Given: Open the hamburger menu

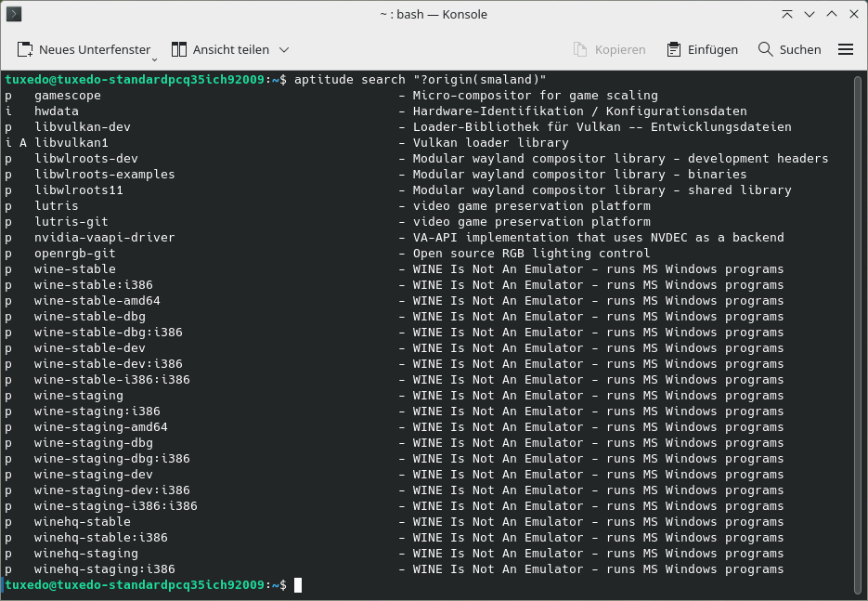Looking at the screenshot, I should click(846, 50).
